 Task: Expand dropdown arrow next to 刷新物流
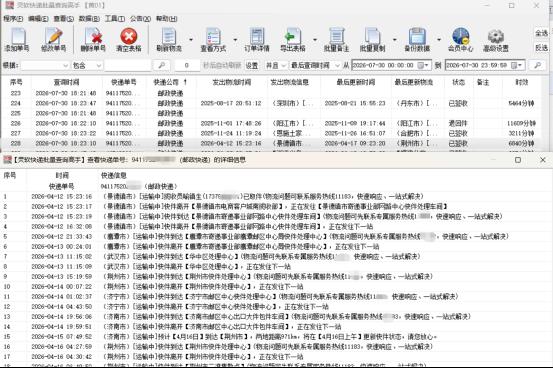(191, 40)
